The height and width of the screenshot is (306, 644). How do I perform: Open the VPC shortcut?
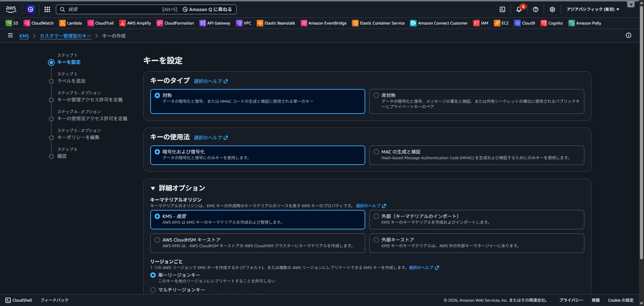point(244,23)
